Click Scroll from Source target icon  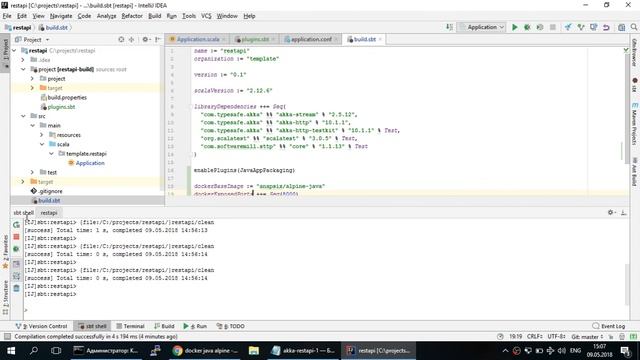coord(121,40)
